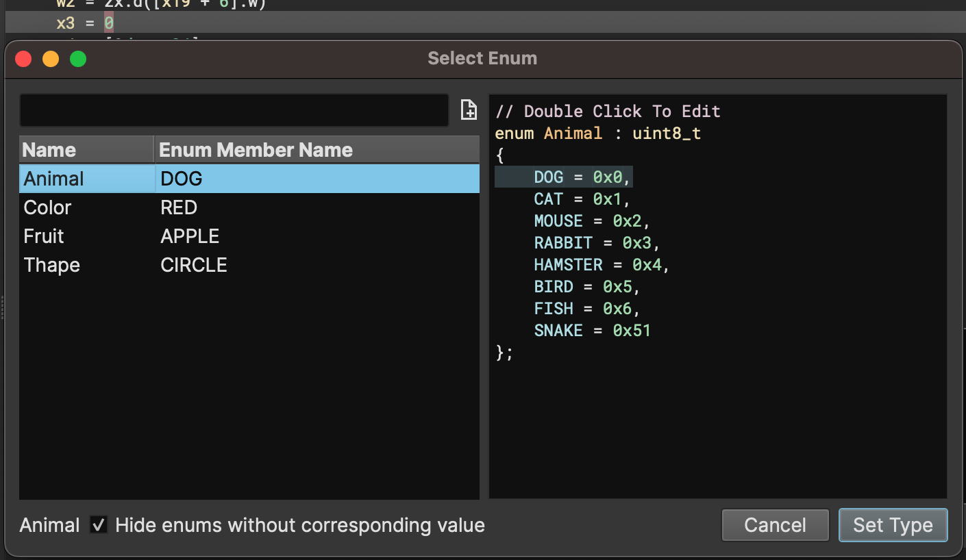Click the Name column header
Image resolution: width=966 pixels, height=560 pixels.
pyautogui.click(x=49, y=149)
